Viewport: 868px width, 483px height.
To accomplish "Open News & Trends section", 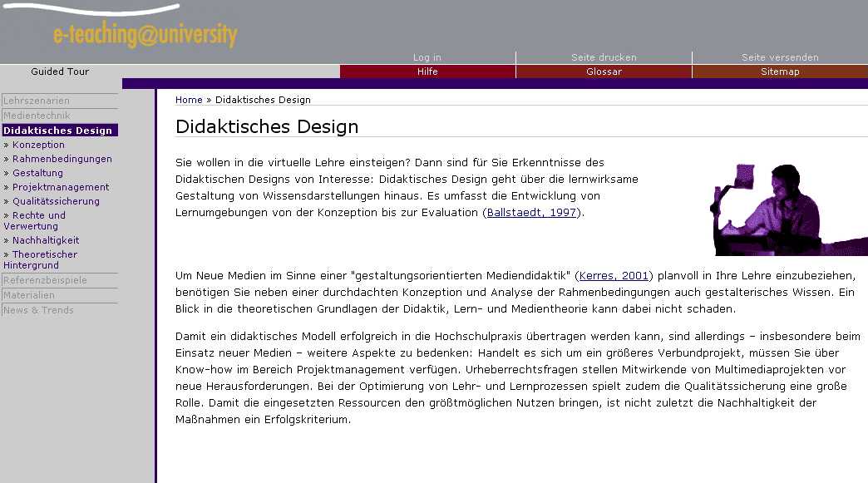I will click(38, 310).
